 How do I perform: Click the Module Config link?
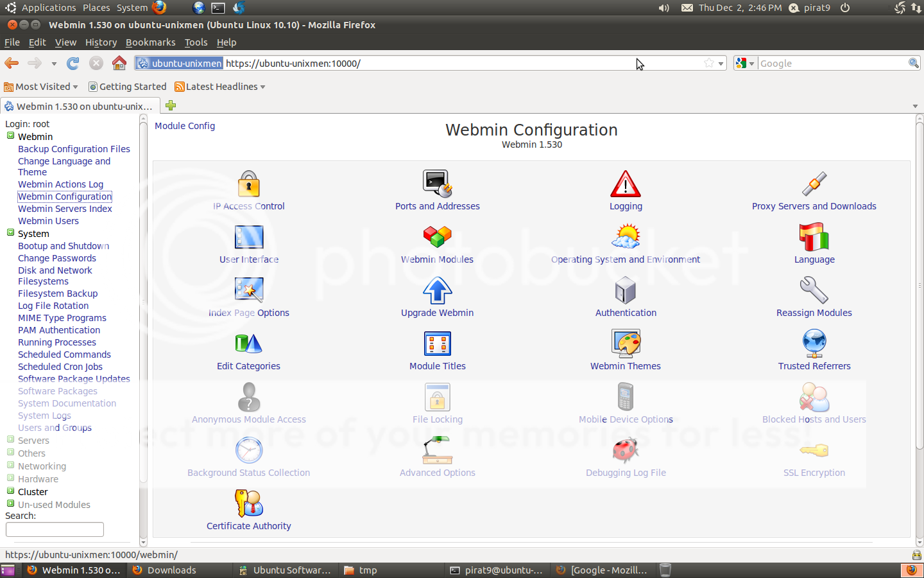(x=185, y=126)
